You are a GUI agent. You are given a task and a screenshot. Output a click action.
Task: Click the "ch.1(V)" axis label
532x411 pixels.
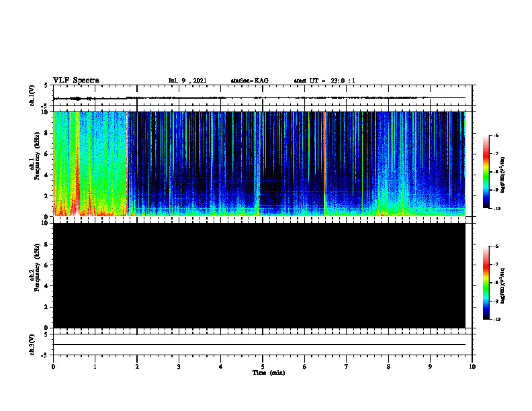[32, 95]
